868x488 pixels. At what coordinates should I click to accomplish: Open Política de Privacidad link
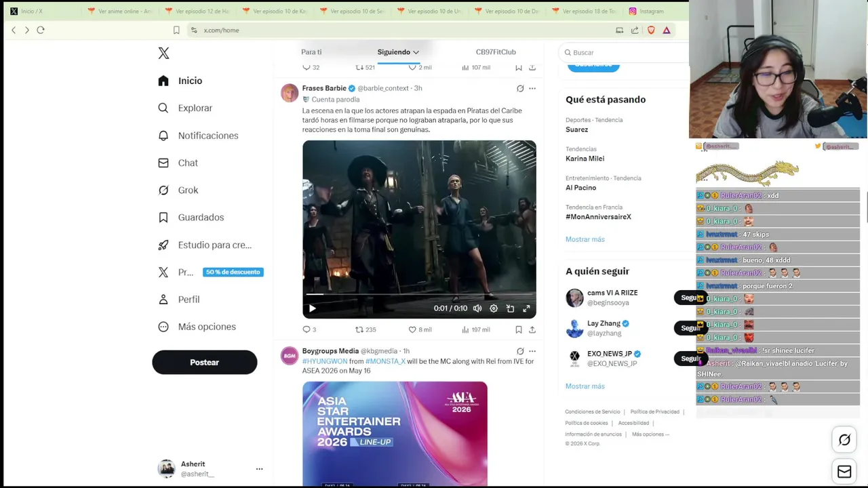(654, 411)
